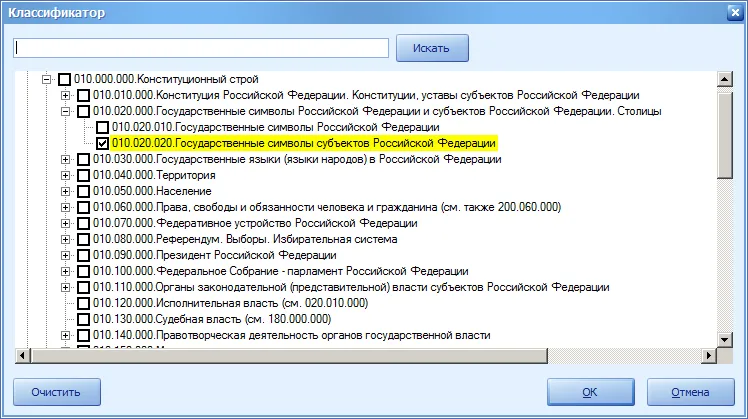Check the 010.020.000 Государственные символы box
The image size is (748, 419).
83,111
